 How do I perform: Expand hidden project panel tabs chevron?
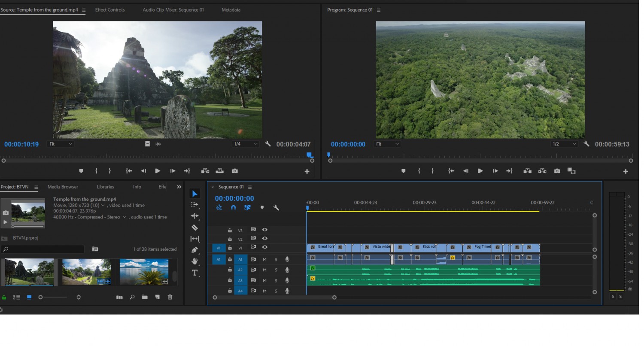coord(179,187)
